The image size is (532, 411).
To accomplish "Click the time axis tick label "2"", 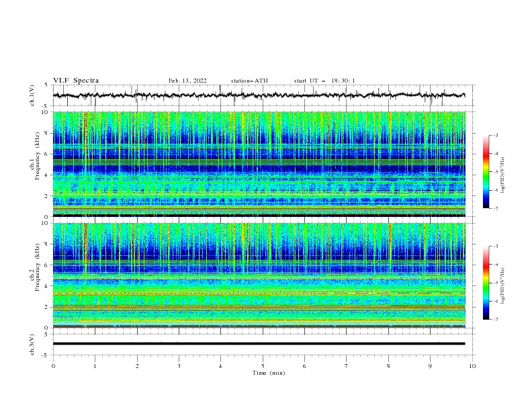I will point(137,366).
